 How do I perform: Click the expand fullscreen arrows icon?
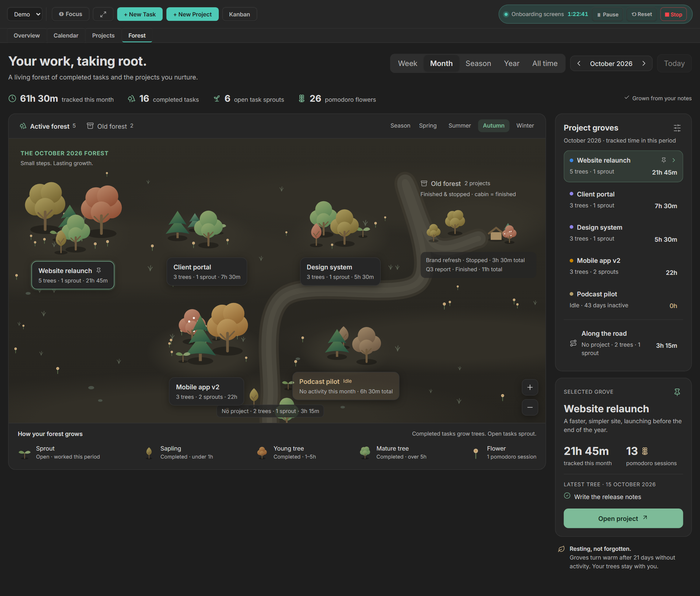103,14
